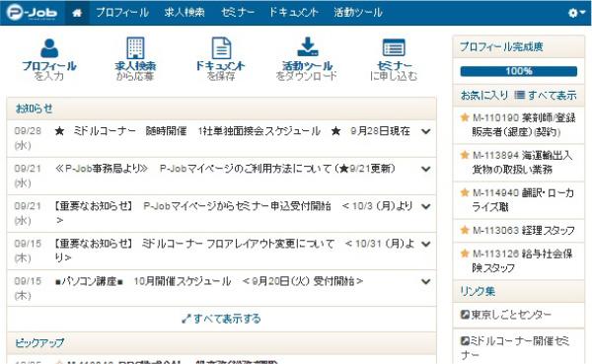Click the P-Jobマイページのご利用方法 notice title
Screen dimensions: 592x364
pyautogui.click(x=225, y=169)
